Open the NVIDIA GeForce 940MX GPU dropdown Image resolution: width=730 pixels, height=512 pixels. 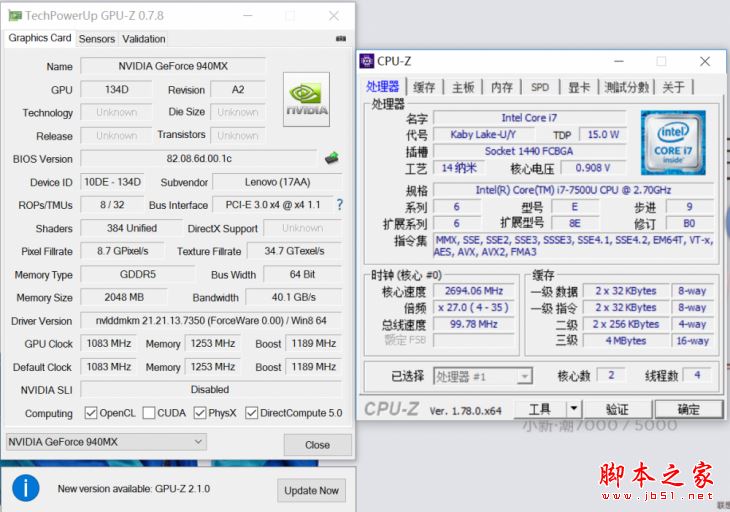(x=106, y=442)
